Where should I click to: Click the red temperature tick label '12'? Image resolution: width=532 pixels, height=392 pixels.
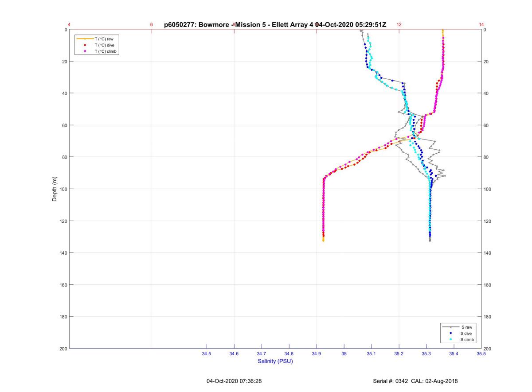[x=399, y=25]
